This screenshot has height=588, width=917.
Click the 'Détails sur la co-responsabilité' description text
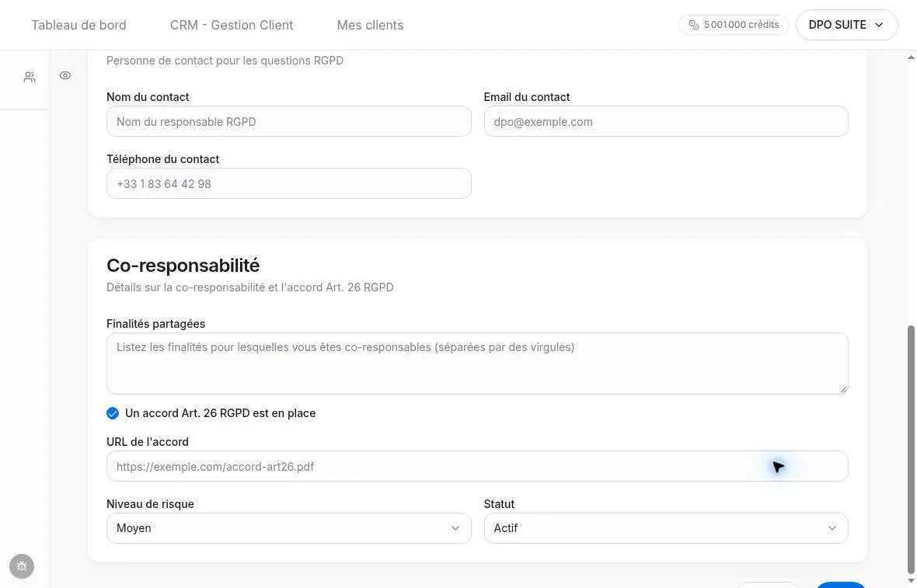point(250,287)
